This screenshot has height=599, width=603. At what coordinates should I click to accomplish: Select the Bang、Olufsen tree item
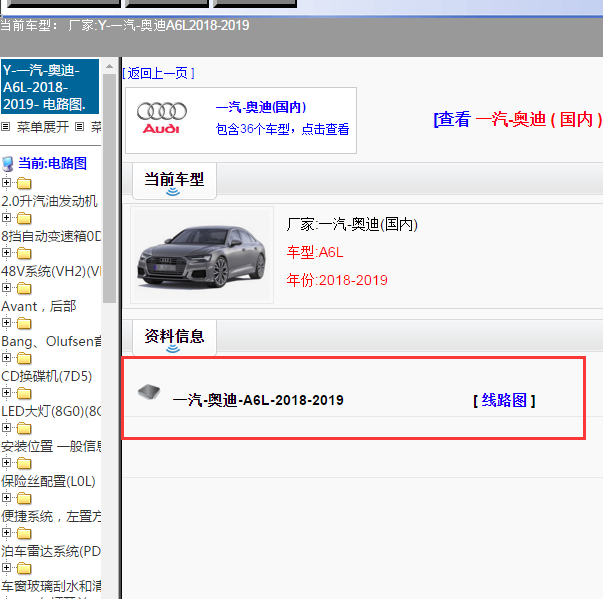pos(51,341)
